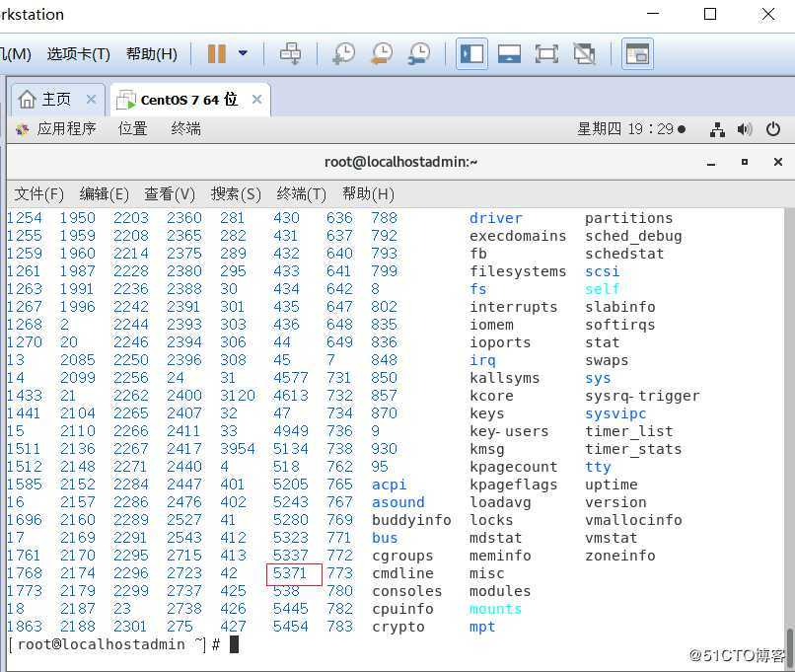This screenshot has height=672, width=795.
Task: Close the 主页 tab
Action: (x=92, y=100)
